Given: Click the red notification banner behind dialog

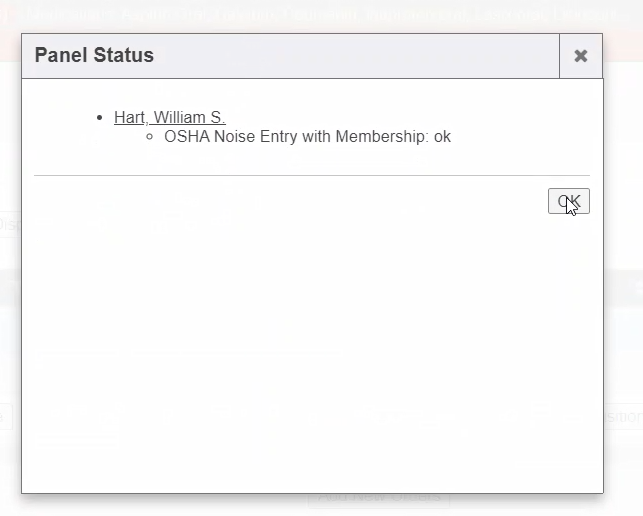Looking at the screenshot, I should [x=320, y=16].
